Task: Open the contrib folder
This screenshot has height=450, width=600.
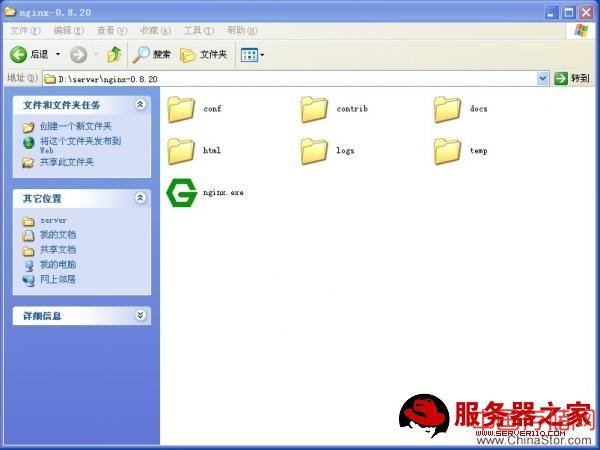Action: coord(314,108)
